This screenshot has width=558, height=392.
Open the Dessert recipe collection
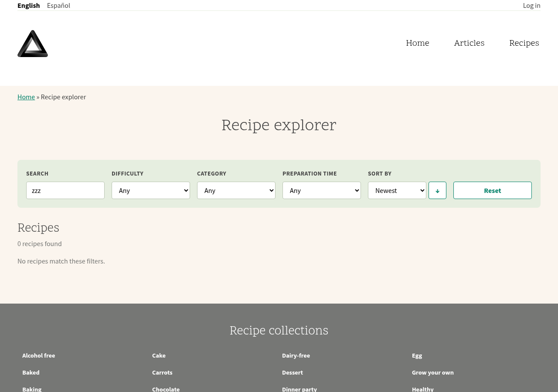point(293,372)
